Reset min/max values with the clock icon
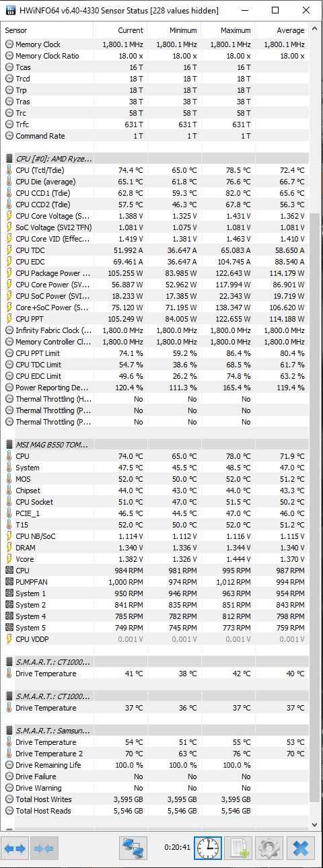Viewport: 323px width, 868px height. tap(208, 848)
